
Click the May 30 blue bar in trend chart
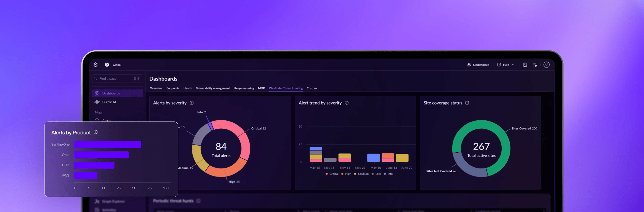pyautogui.click(x=373, y=158)
